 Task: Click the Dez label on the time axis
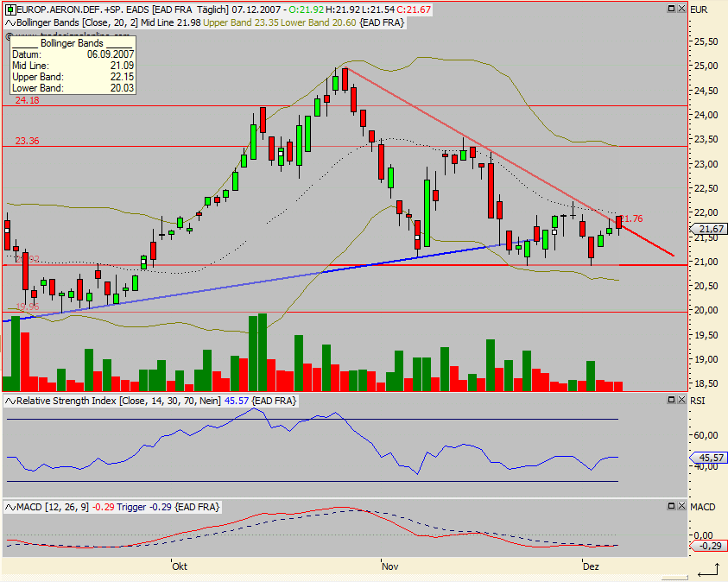[592, 566]
